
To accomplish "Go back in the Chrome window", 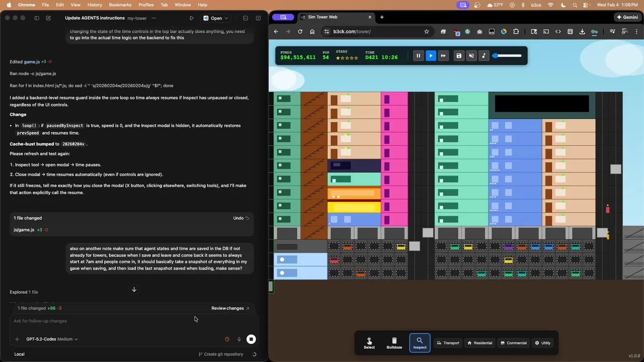I will (276, 32).
